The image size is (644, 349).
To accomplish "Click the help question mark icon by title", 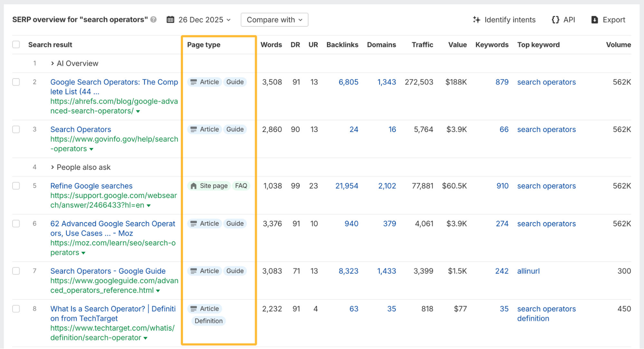I will [x=154, y=20].
